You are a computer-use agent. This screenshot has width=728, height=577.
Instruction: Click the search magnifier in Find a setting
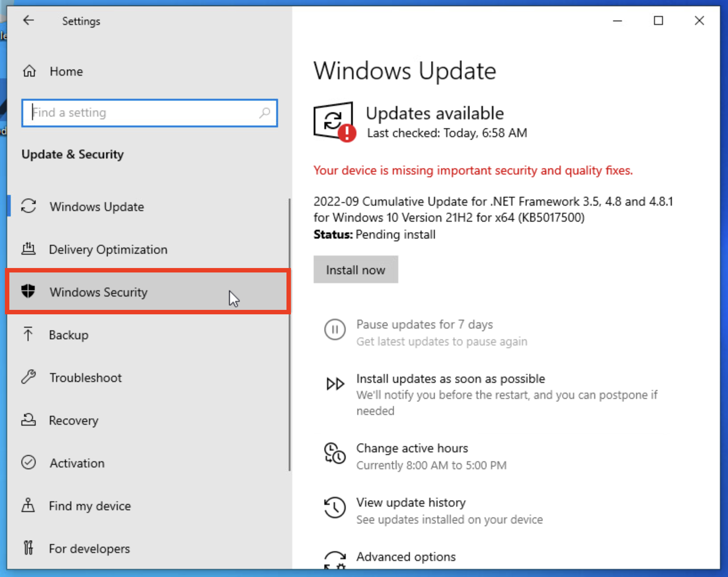click(265, 113)
